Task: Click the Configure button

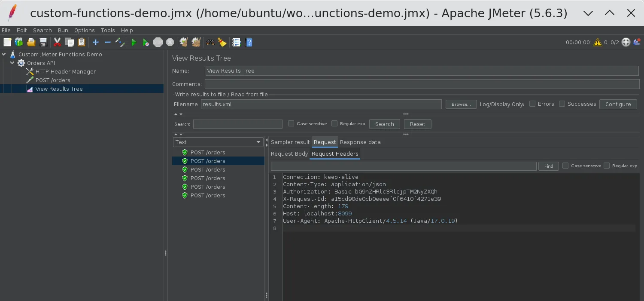Action: [x=618, y=104]
